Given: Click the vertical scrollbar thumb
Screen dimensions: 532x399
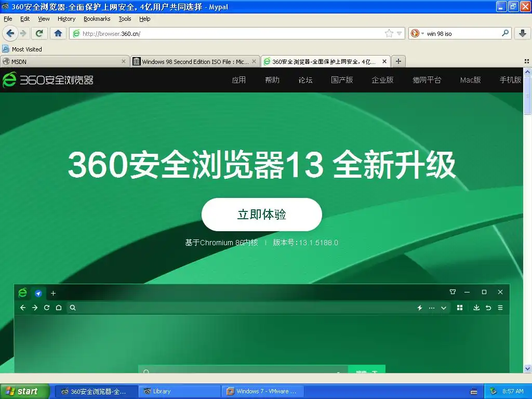Looking at the screenshot, I should (527, 96).
